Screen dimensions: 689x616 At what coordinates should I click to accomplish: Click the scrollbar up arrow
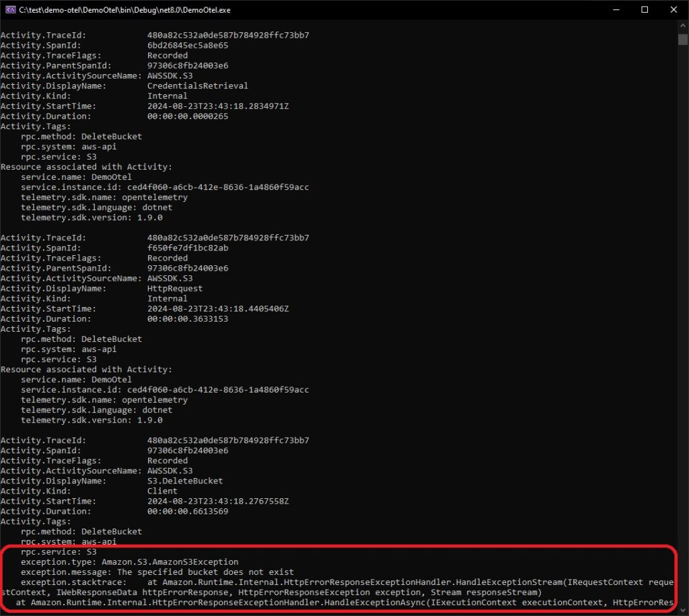pos(682,26)
